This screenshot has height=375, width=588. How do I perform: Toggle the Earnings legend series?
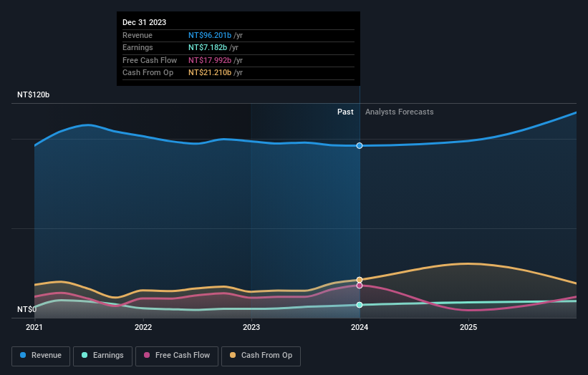[102, 356]
